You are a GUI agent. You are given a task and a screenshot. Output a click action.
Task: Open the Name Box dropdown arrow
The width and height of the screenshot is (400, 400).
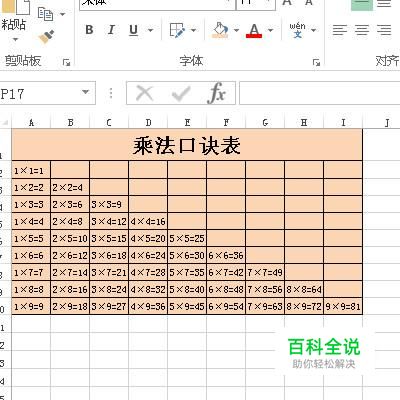[x=86, y=92]
